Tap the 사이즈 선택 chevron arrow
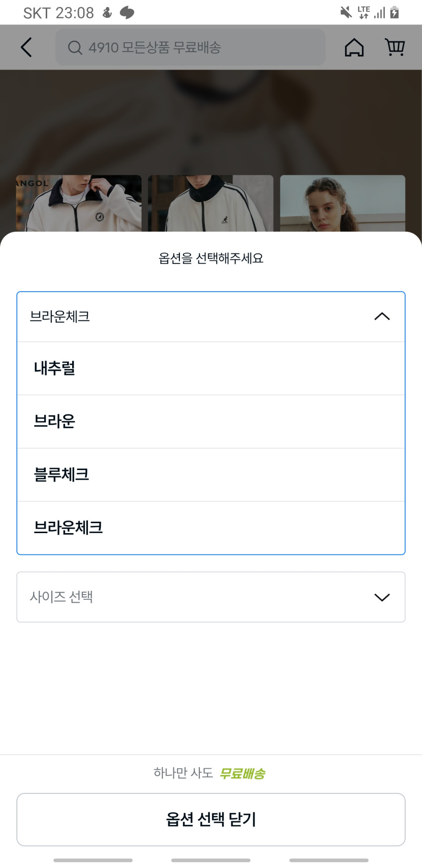Viewport: 422px width, 868px height. (x=382, y=597)
